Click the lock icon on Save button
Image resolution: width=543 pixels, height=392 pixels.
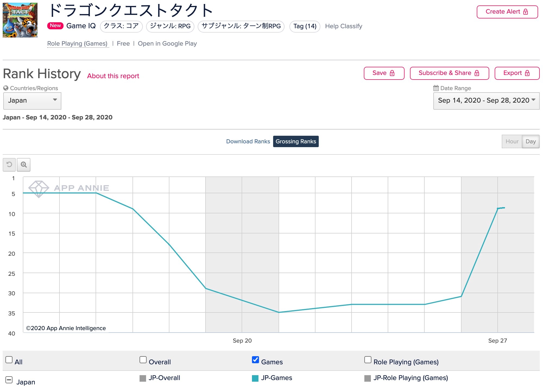(x=392, y=73)
